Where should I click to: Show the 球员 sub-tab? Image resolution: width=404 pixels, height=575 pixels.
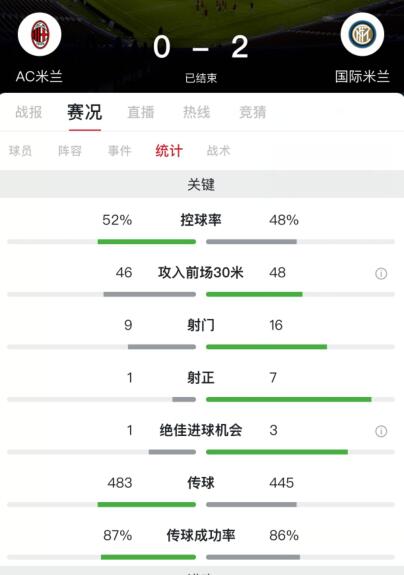coord(20,151)
